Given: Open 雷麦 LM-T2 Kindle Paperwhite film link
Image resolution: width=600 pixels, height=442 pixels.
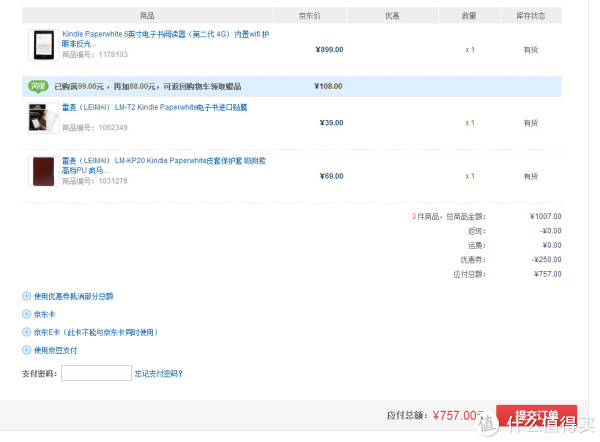Looking at the screenshot, I should (155, 108).
